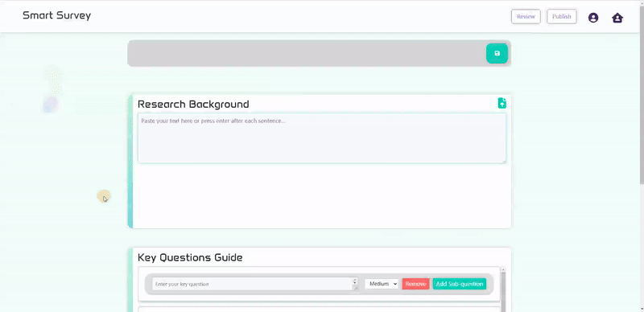Click the Publish button
The height and width of the screenshot is (312, 644).
pos(561,17)
